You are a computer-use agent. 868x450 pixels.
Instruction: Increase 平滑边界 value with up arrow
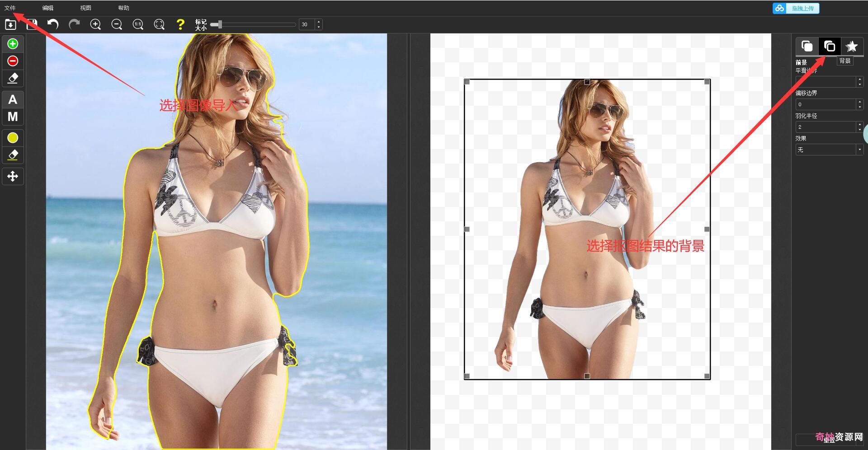tap(860, 79)
